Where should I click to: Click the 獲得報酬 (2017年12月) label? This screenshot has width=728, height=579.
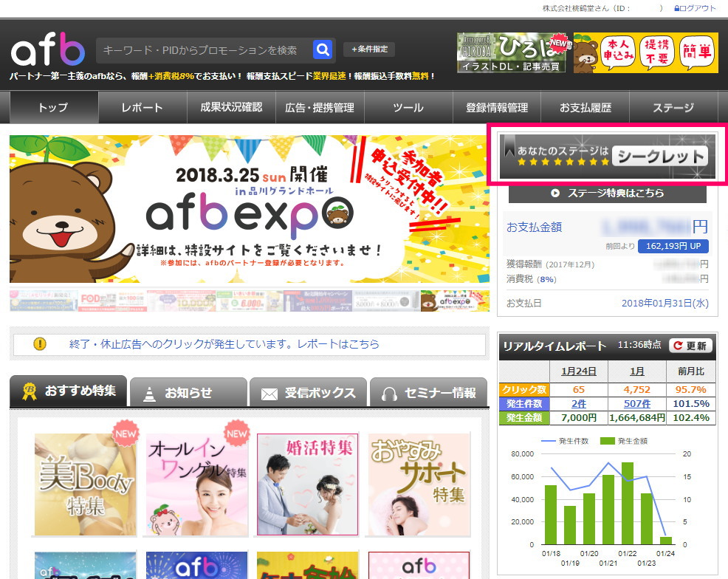550,264
